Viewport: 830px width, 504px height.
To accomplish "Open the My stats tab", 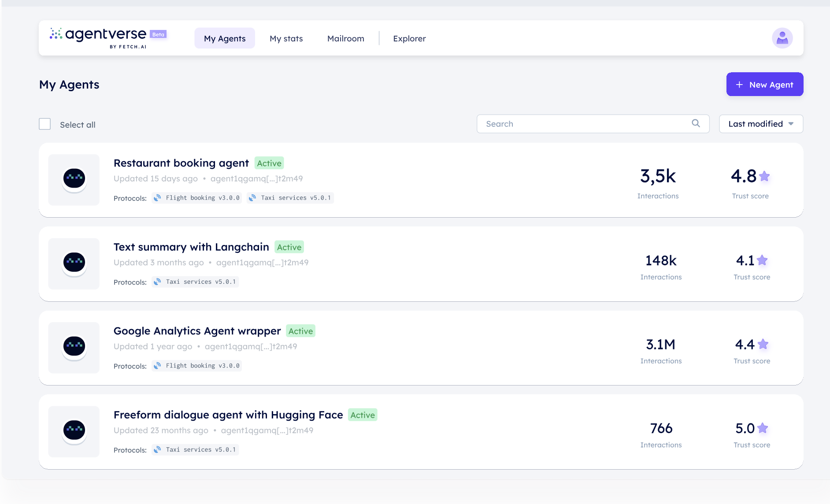I will [x=286, y=38].
